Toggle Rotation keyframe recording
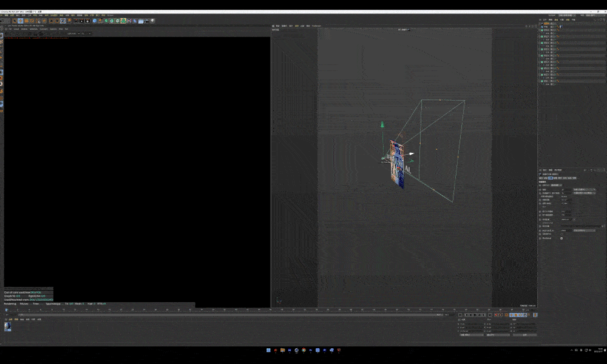The image size is (607, 364). (521, 315)
